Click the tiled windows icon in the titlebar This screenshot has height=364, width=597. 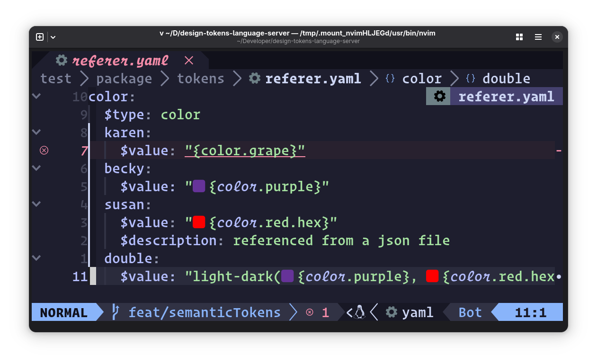(x=519, y=37)
